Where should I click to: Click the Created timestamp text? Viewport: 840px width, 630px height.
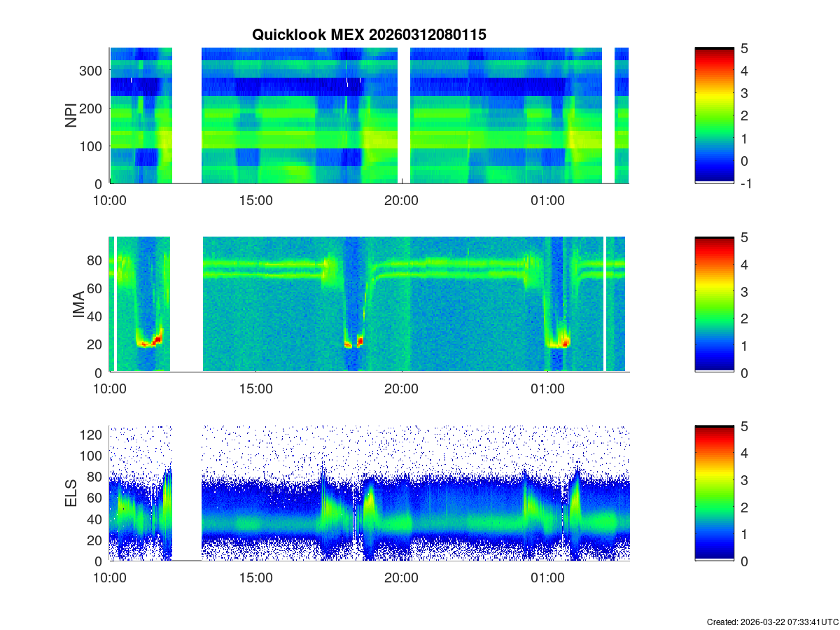pyautogui.click(x=772, y=622)
